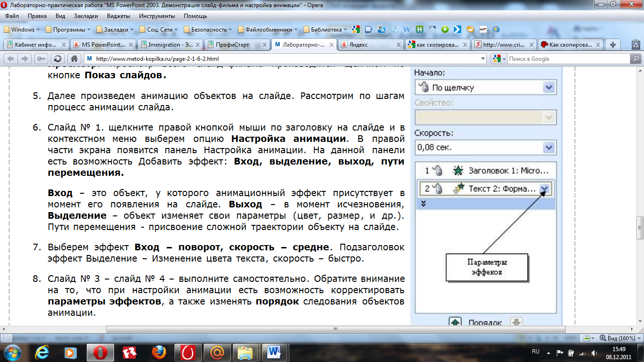Screen dimensions: 644x362
Task: Click the Поиск в Google search field
Action: coord(568,59)
